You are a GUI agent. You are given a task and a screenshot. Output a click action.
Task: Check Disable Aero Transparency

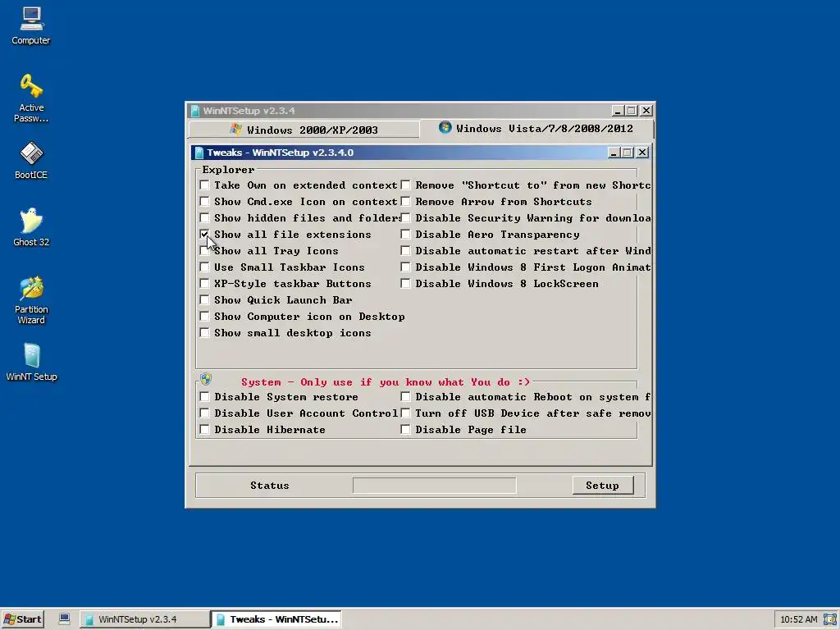[405, 234]
